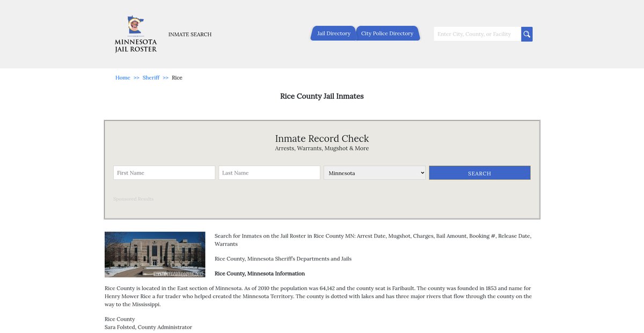The height and width of the screenshot is (333, 644).
Task: Expand the Minnesota state dropdown
Action: tap(375, 173)
